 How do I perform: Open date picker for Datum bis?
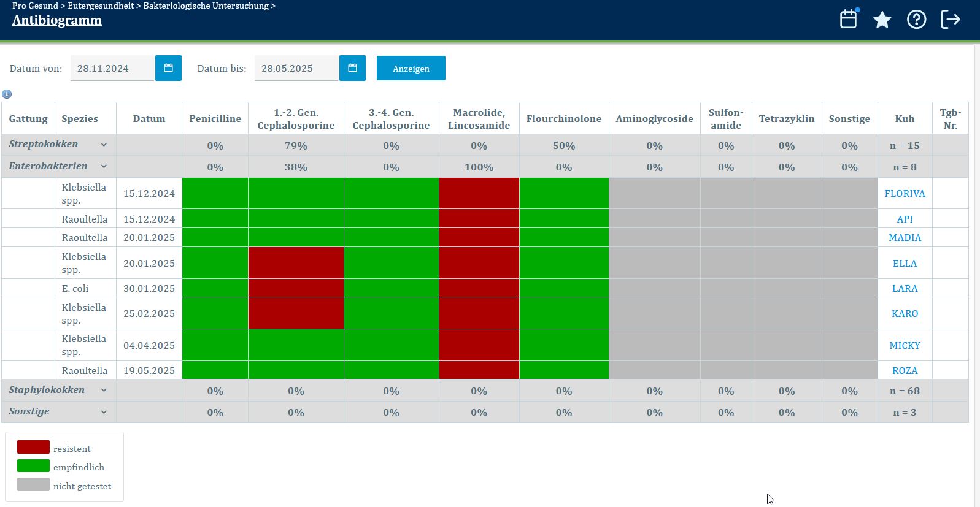[x=352, y=68]
